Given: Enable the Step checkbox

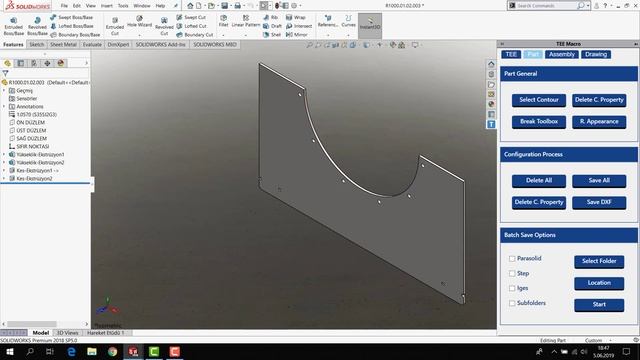Looking at the screenshot, I should click(x=512, y=273).
